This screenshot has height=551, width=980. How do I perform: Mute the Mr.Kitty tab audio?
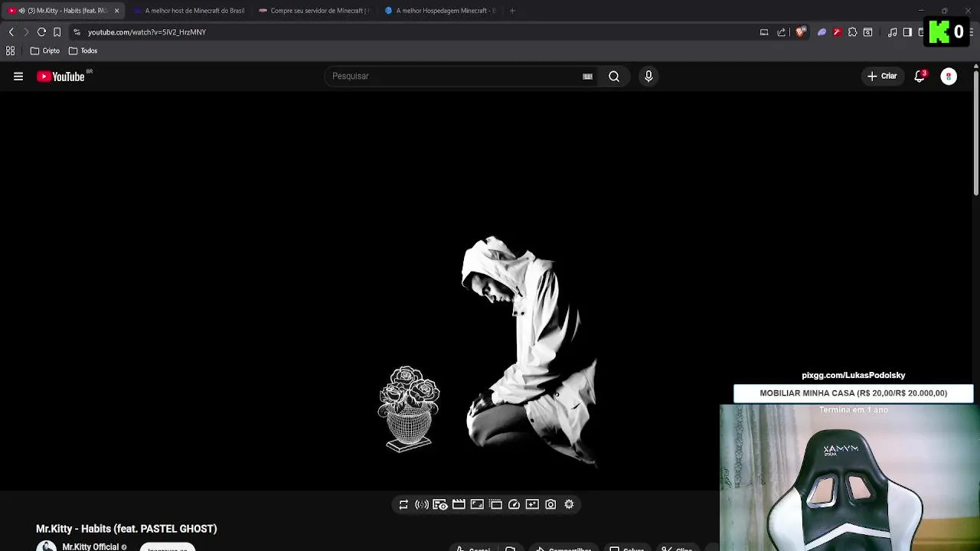click(x=21, y=11)
